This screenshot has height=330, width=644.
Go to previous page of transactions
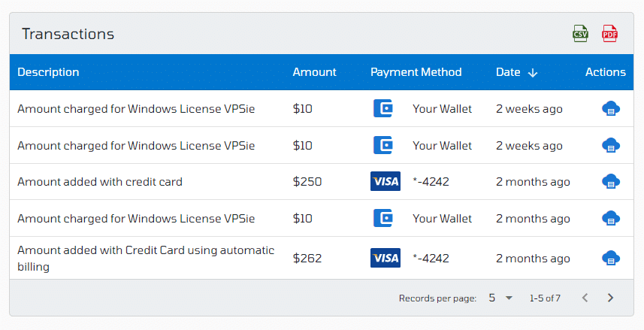[585, 298]
